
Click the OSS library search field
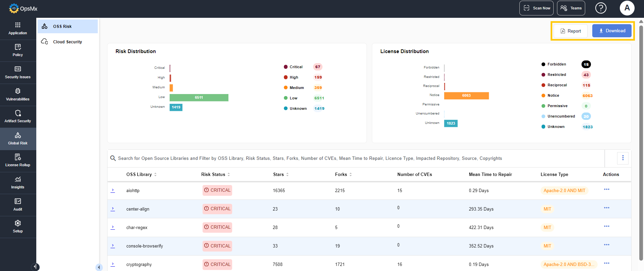309,159
